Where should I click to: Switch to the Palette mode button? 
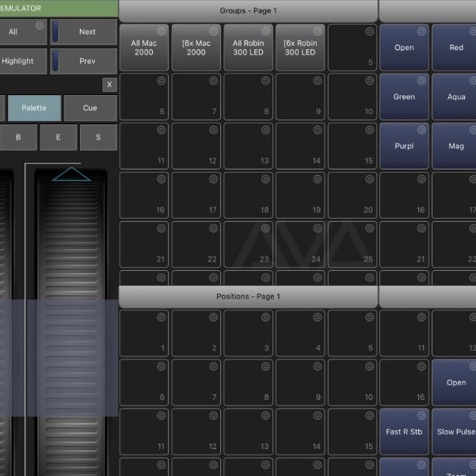coord(34,108)
